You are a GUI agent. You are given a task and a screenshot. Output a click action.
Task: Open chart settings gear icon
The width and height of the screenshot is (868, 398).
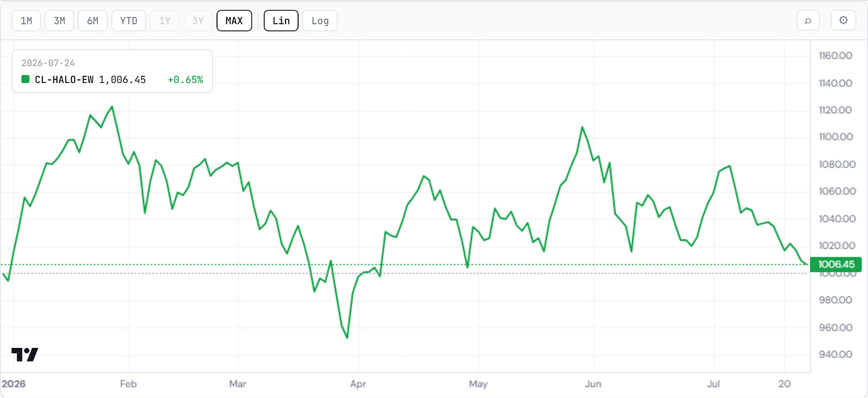pos(843,20)
